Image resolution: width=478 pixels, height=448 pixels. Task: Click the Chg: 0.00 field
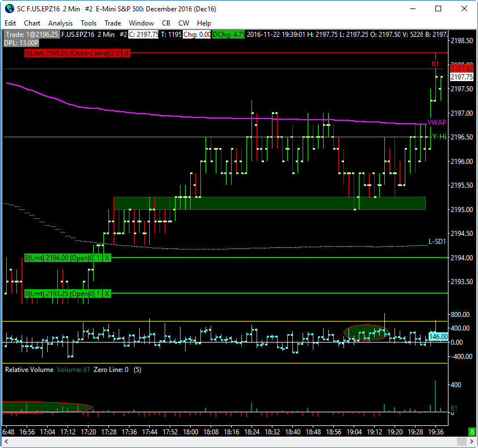click(197, 35)
